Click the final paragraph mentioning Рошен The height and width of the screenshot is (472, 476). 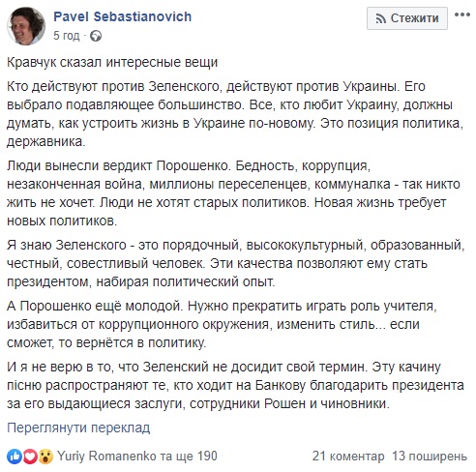pyautogui.click(x=235, y=385)
